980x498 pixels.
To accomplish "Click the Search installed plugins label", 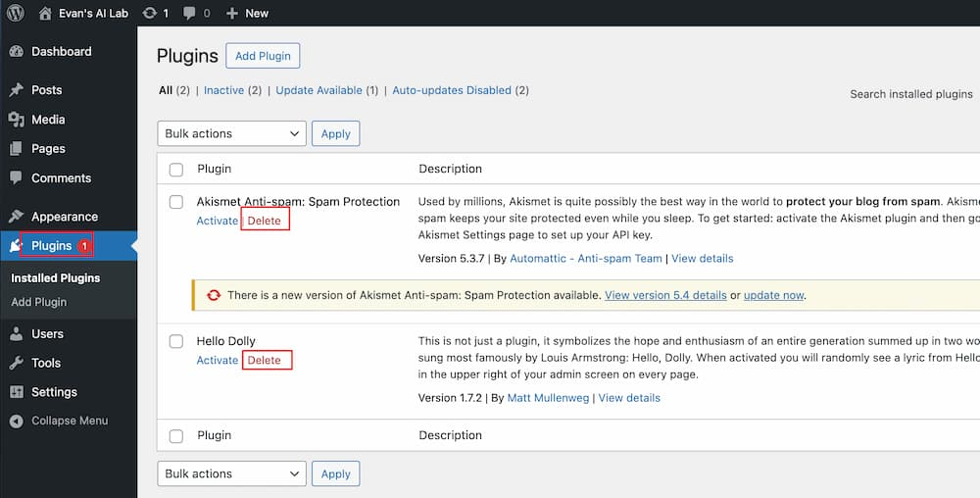I will pos(911,94).
